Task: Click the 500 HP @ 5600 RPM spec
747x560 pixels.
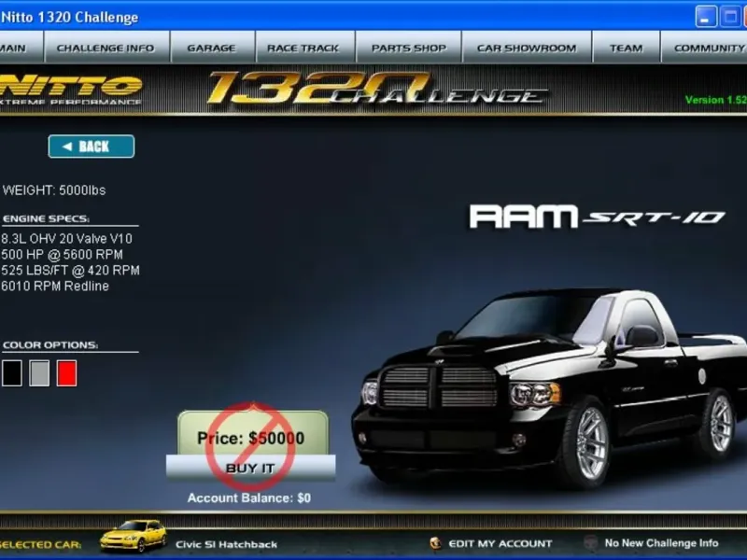Action: pyautogui.click(x=62, y=254)
